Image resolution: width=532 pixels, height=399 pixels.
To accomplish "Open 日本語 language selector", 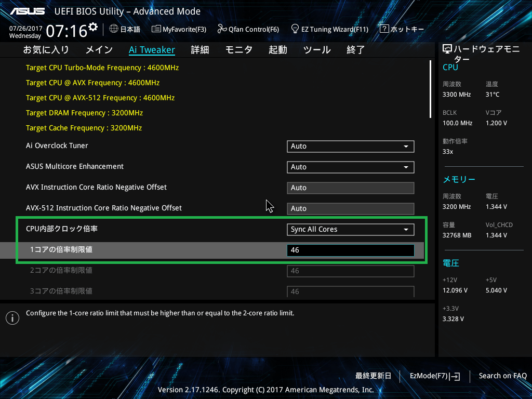I will coord(125,29).
